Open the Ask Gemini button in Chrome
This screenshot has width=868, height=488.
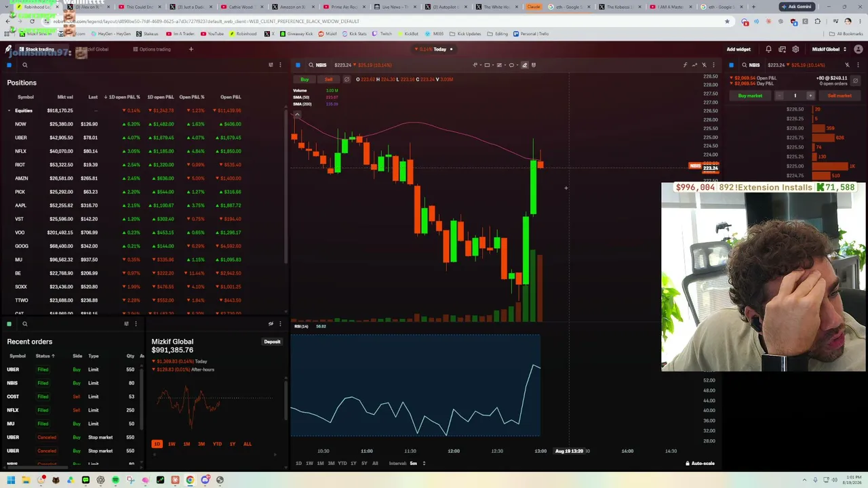click(796, 7)
